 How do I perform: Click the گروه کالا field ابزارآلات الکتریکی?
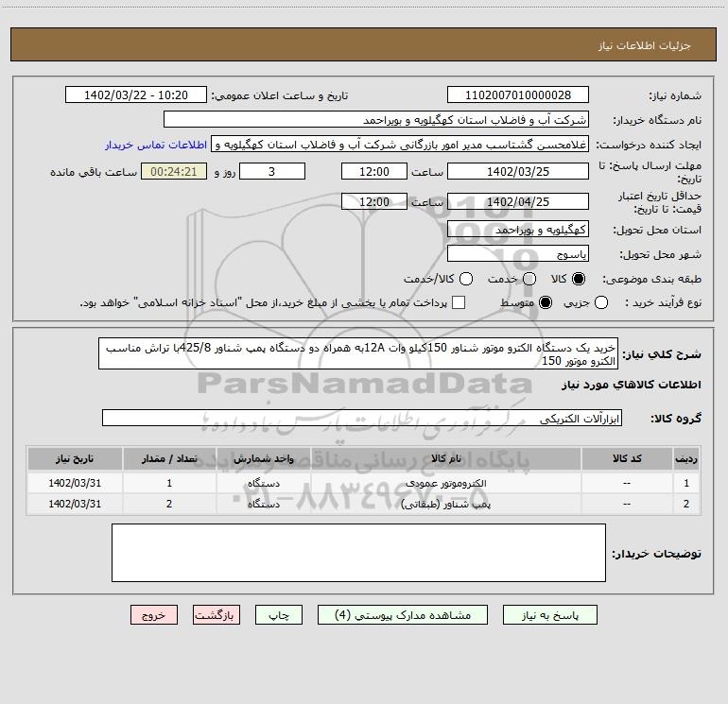pyautogui.click(x=362, y=418)
